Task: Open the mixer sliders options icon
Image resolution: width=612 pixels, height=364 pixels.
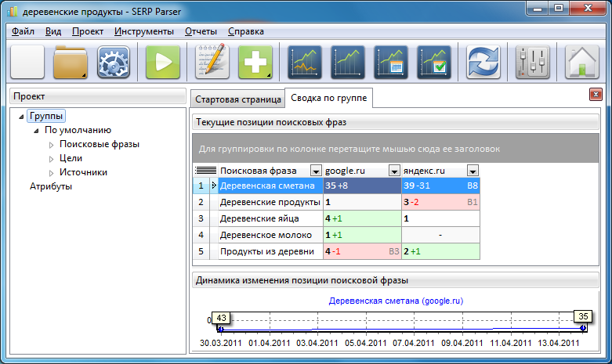Action: (x=533, y=62)
